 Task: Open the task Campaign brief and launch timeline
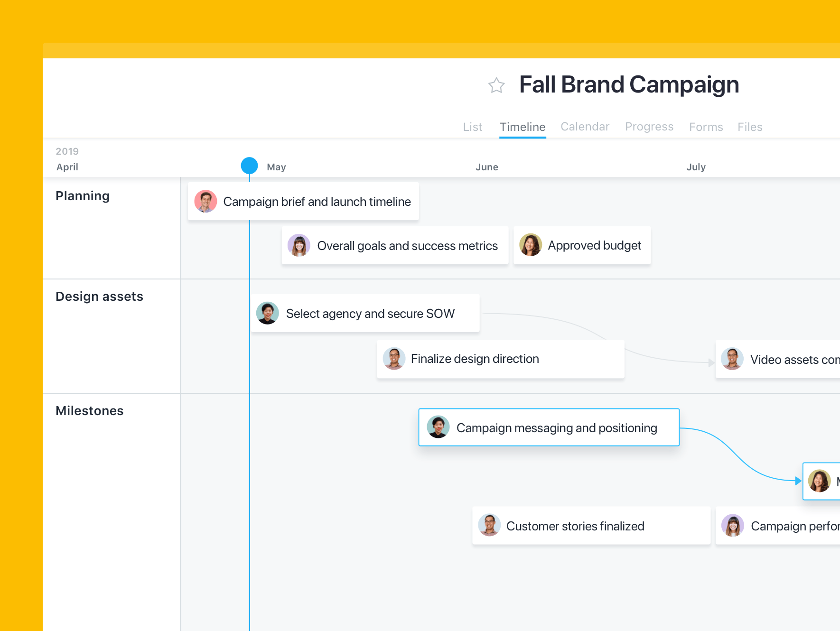[x=317, y=201]
